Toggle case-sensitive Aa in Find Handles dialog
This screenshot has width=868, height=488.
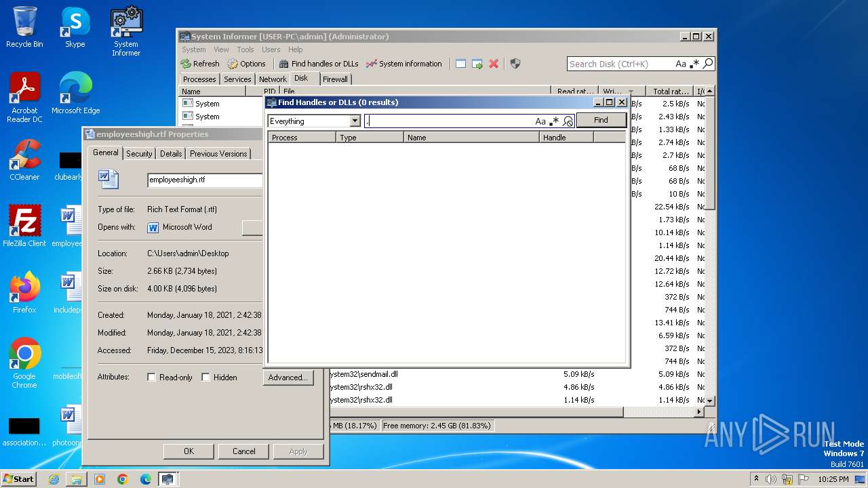(x=540, y=121)
